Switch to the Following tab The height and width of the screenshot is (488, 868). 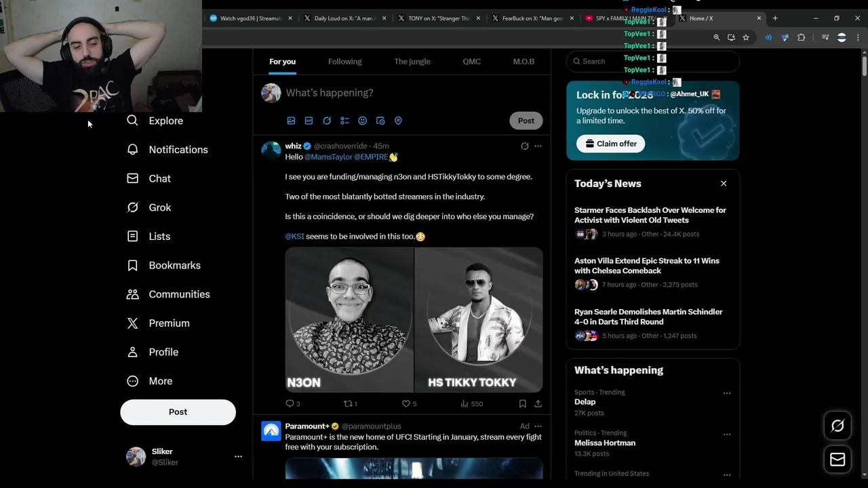click(345, 62)
